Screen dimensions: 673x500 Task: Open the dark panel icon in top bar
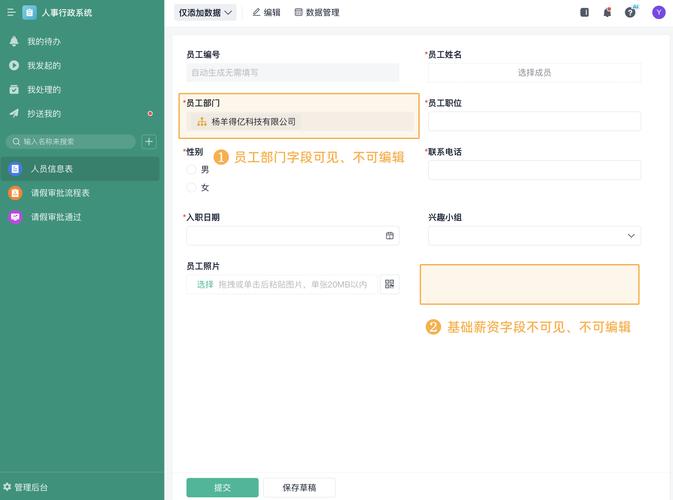tap(584, 12)
